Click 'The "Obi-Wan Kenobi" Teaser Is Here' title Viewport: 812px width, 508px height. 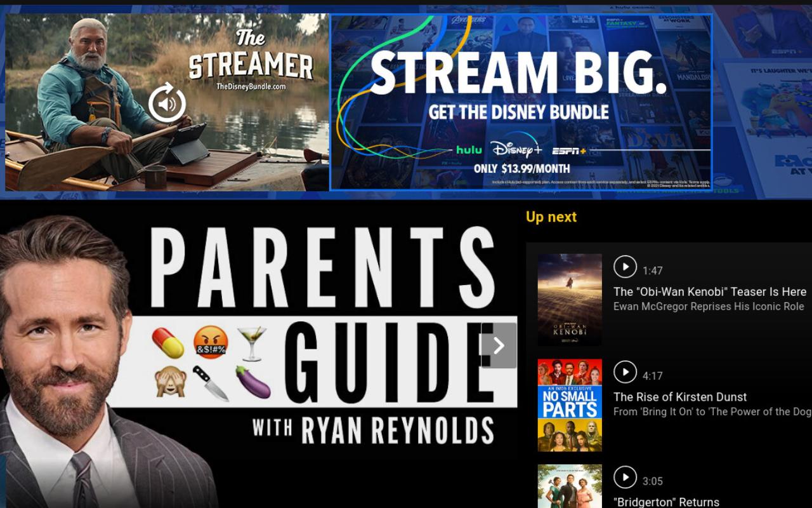(x=710, y=292)
